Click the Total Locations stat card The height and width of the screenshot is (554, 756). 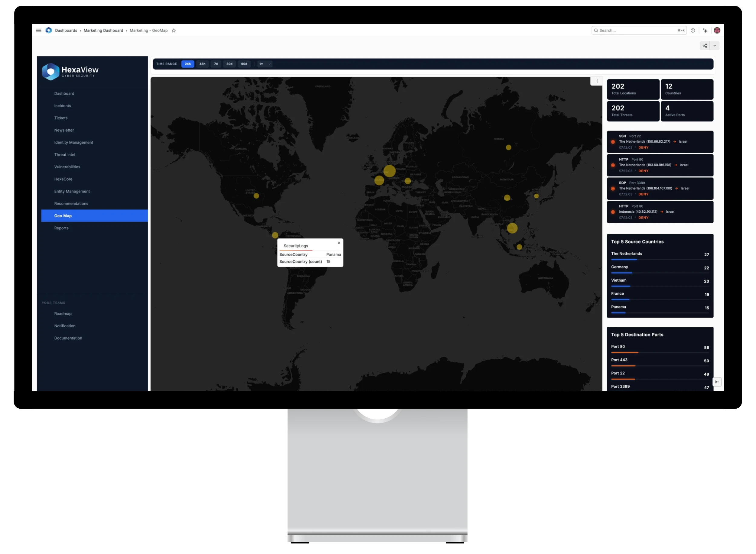point(634,89)
